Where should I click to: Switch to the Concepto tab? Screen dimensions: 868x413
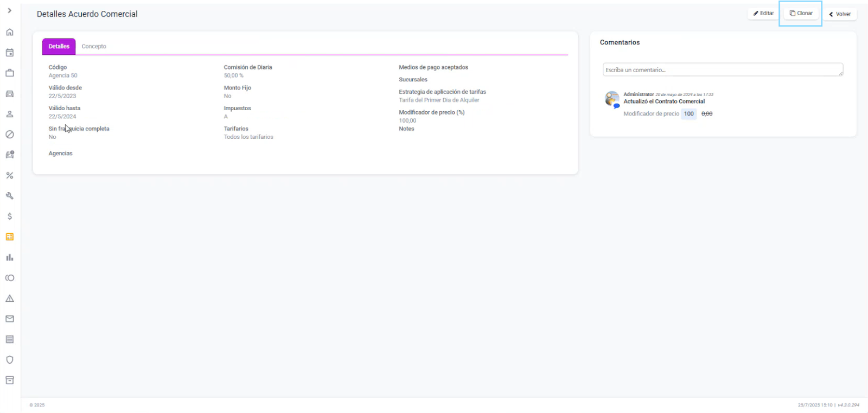tap(94, 47)
